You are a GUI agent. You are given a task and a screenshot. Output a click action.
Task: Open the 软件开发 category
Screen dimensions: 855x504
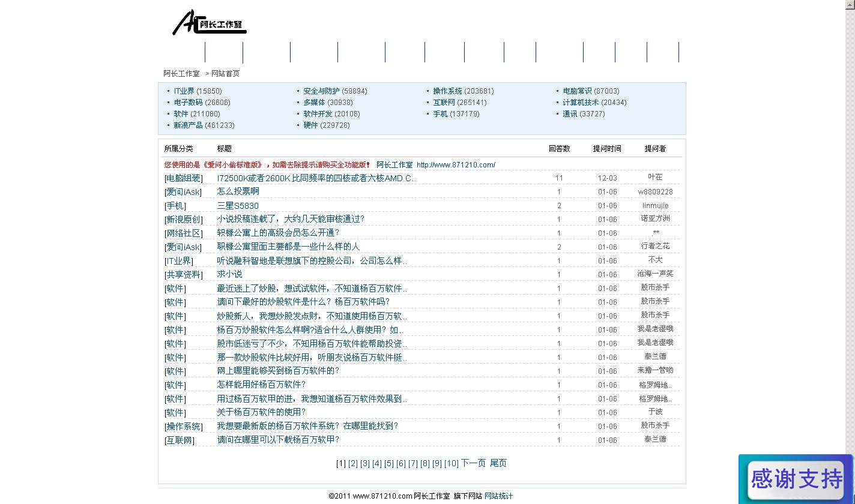tap(318, 114)
